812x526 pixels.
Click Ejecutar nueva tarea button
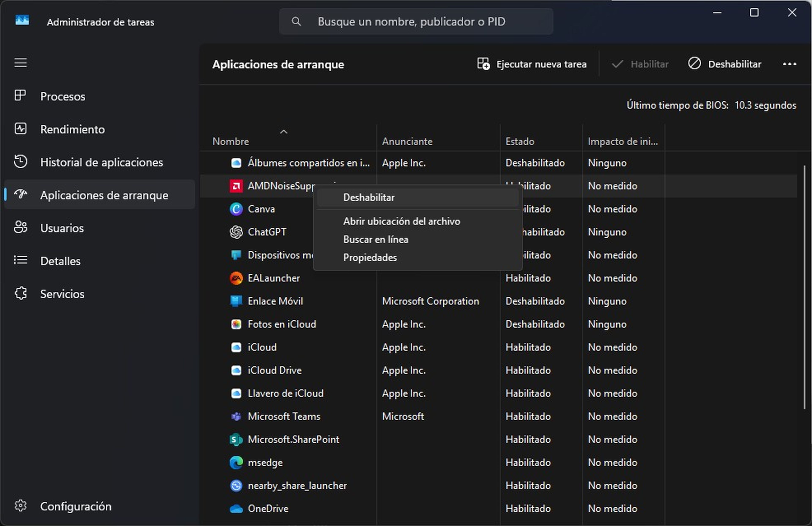click(x=532, y=64)
